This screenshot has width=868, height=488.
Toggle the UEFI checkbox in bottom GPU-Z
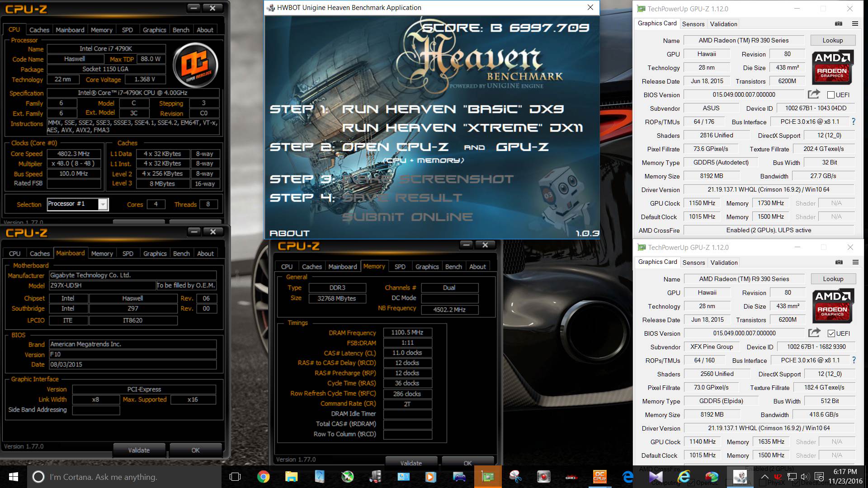click(x=831, y=333)
